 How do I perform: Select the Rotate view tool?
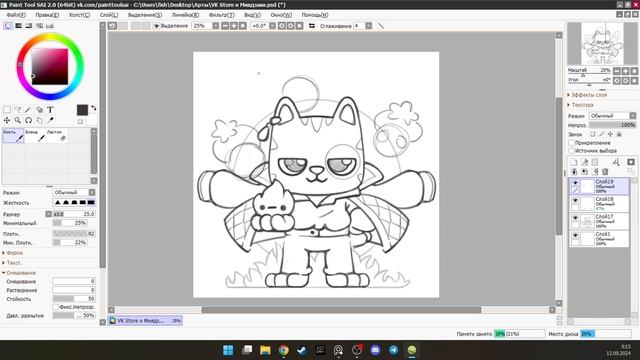coord(28,120)
